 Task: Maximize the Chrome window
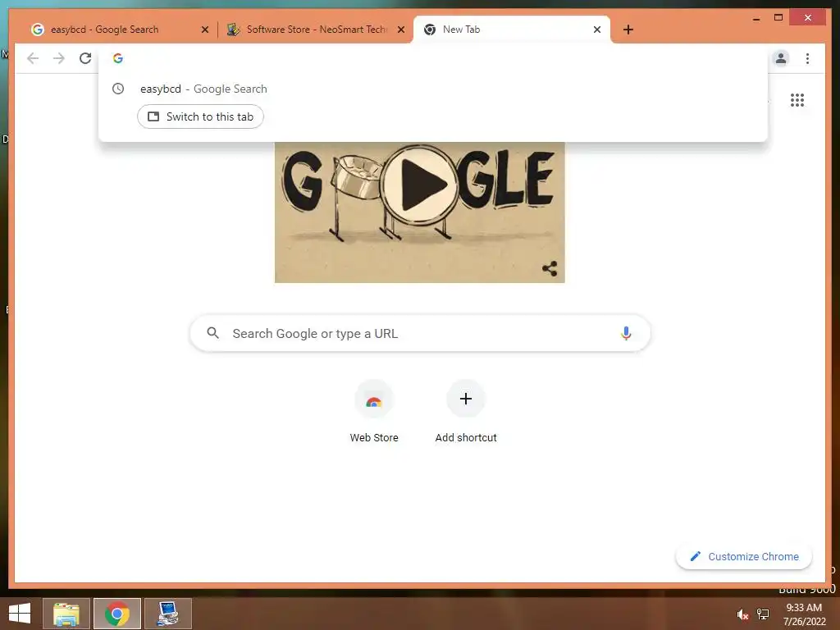[778, 18]
